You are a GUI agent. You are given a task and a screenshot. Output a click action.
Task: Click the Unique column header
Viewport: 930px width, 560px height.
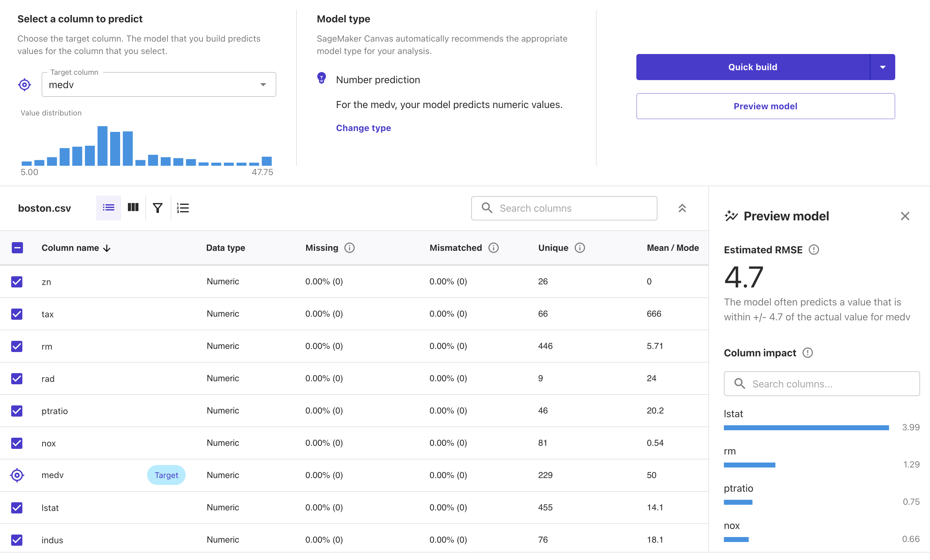[553, 248]
